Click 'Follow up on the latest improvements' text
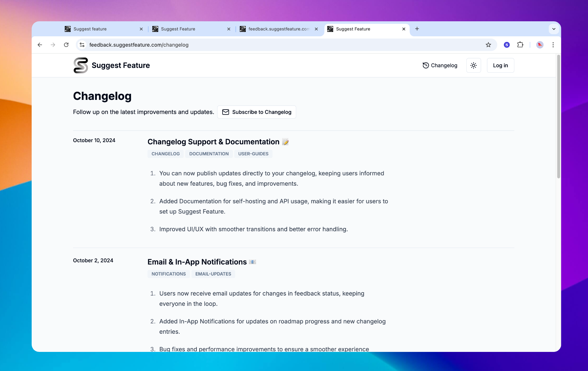The height and width of the screenshot is (371, 588). [144, 112]
